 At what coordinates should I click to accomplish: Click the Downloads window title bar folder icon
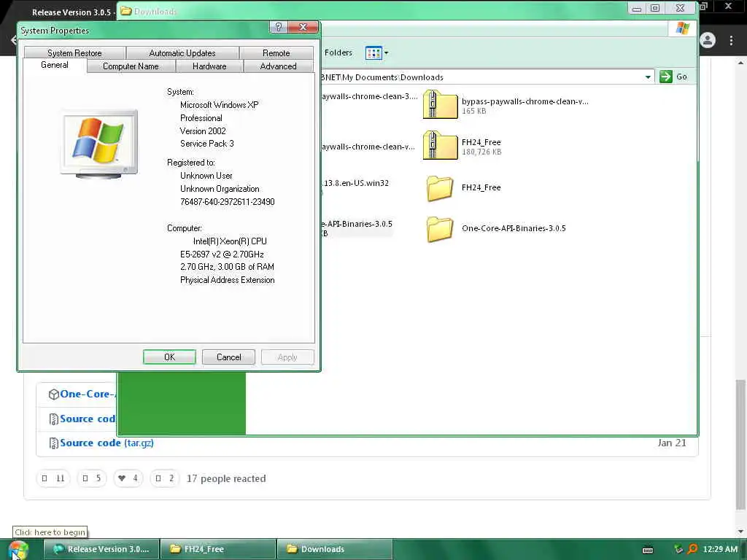pos(126,11)
